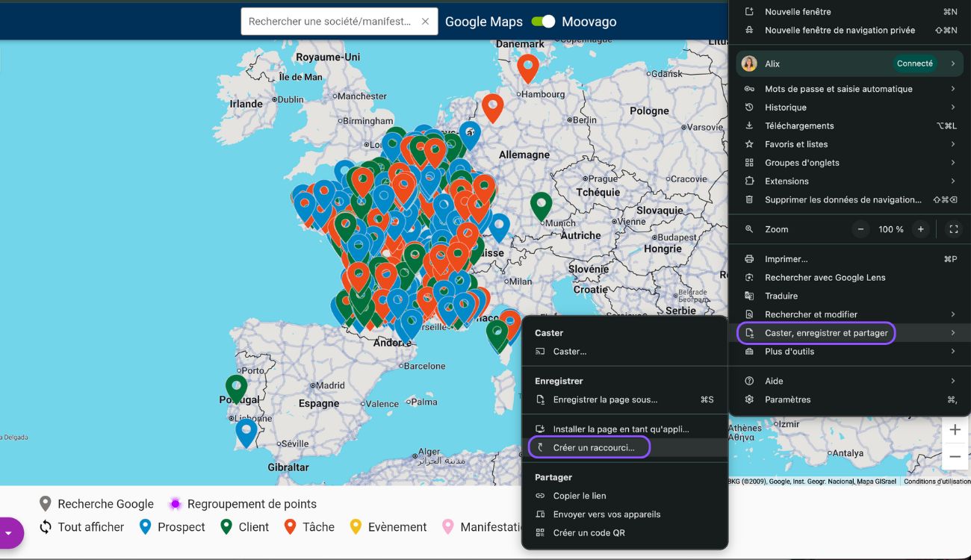Click the orange pin near Hambourg
Image resolution: width=971 pixels, height=560 pixels.
point(528,67)
